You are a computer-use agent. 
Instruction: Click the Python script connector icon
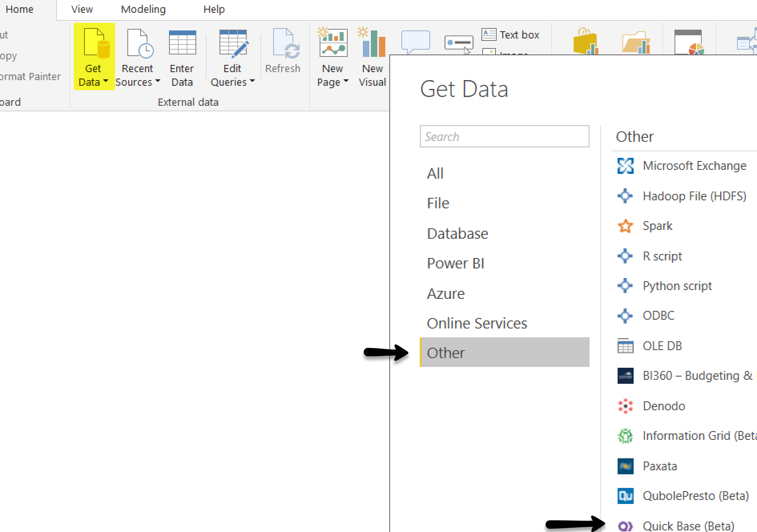[625, 286]
